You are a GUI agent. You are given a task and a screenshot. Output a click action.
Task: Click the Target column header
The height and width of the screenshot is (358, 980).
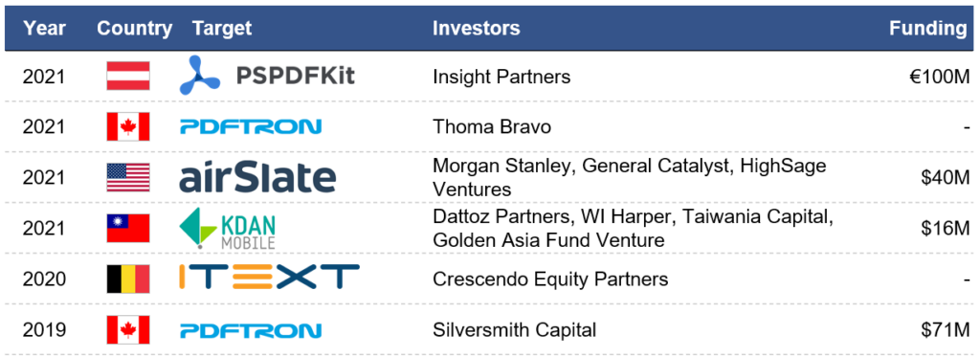[x=222, y=28]
